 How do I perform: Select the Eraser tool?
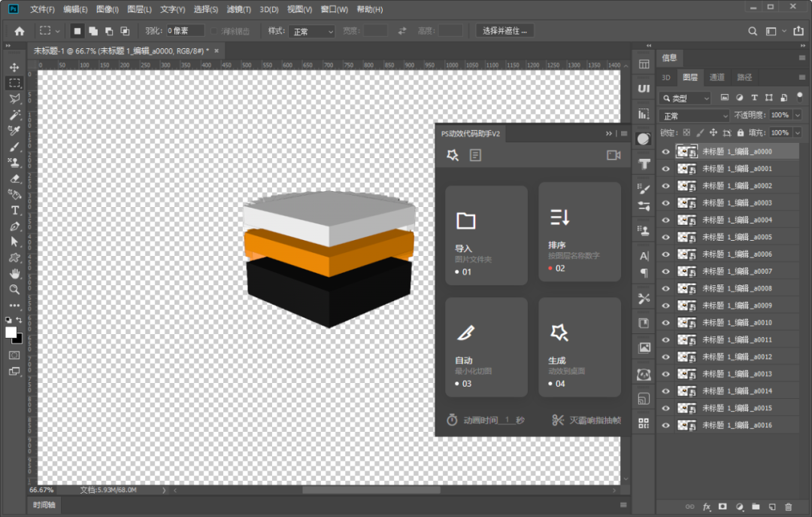(14, 179)
